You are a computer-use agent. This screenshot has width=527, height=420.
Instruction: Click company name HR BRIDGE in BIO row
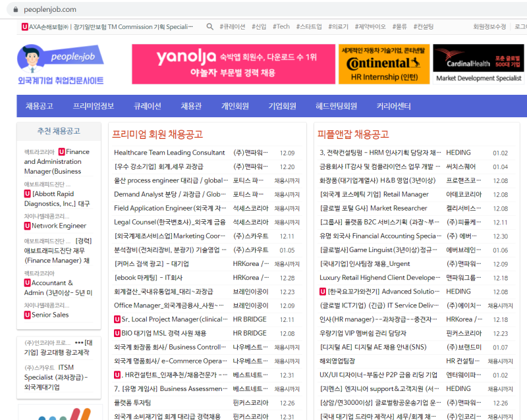click(250, 333)
